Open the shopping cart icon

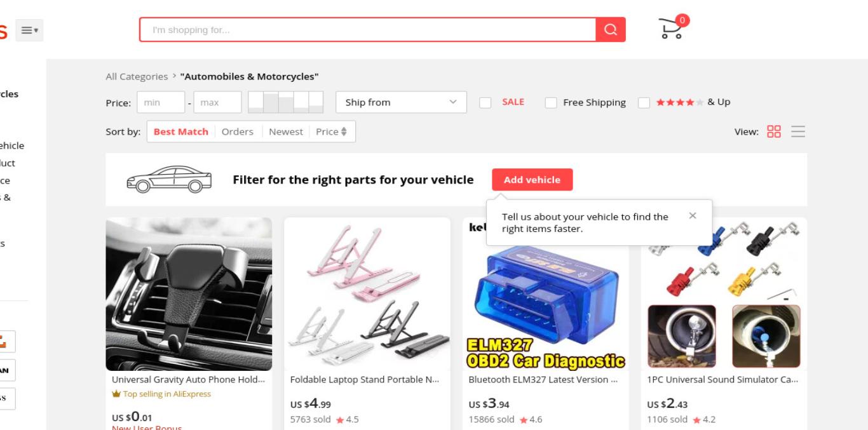point(671,29)
